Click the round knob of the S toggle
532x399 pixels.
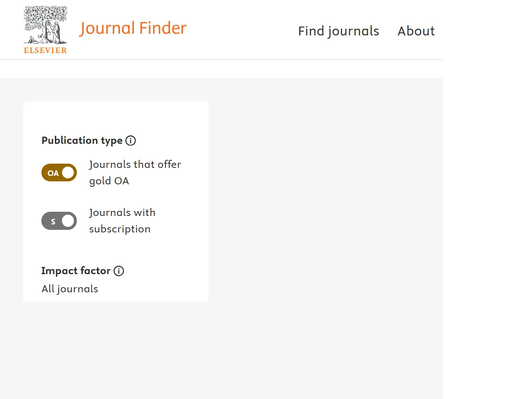click(68, 221)
